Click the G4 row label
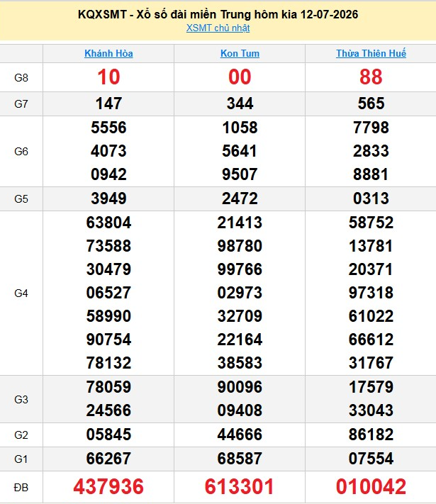The image size is (436, 504). pyautogui.click(x=21, y=293)
